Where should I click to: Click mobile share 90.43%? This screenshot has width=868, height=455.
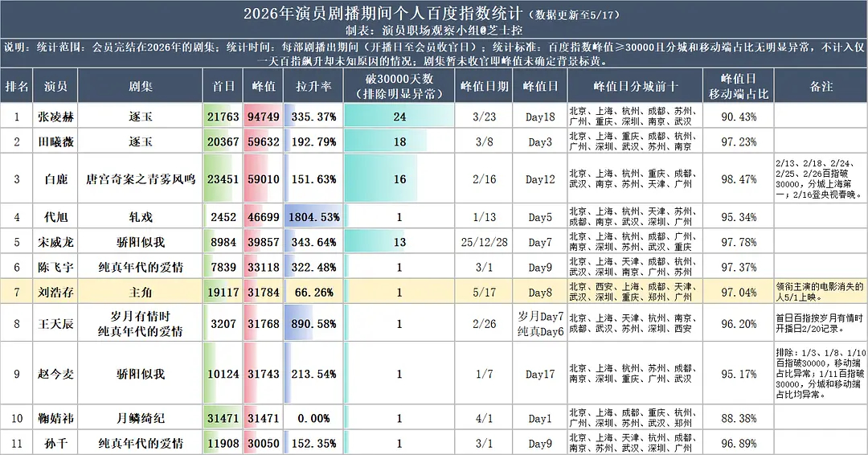pyautogui.click(x=739, y=117)
